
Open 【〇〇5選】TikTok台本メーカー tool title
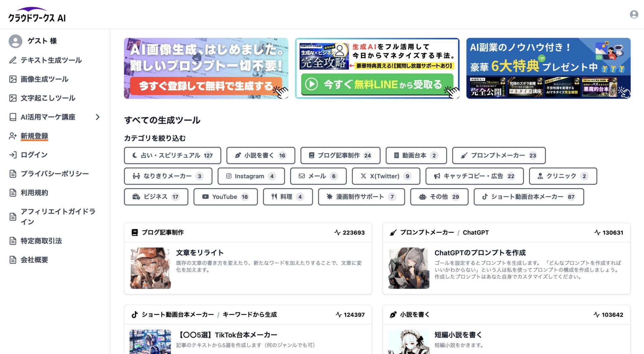227,335
